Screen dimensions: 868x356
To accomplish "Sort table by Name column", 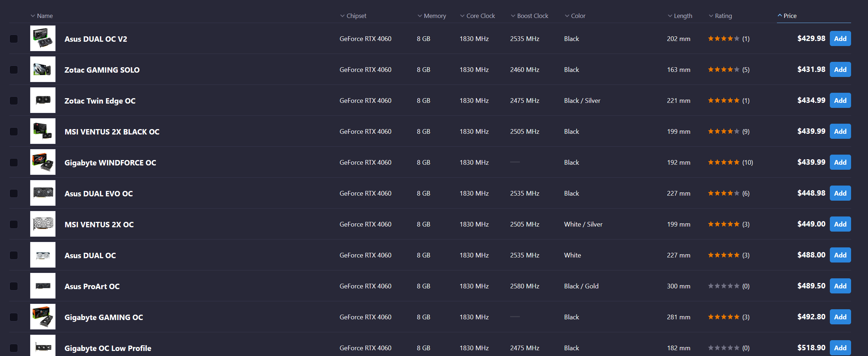I will coord(42,16).
